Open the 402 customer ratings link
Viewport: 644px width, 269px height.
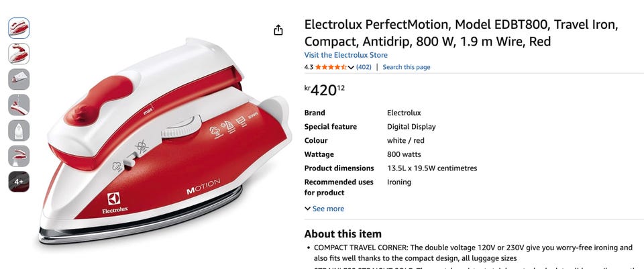(364, 67)
